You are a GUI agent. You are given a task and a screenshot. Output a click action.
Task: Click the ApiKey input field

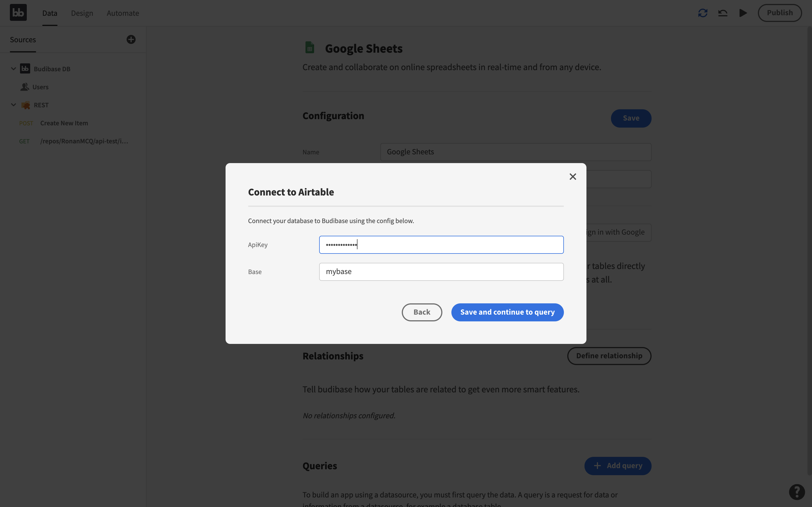point(441,244)
